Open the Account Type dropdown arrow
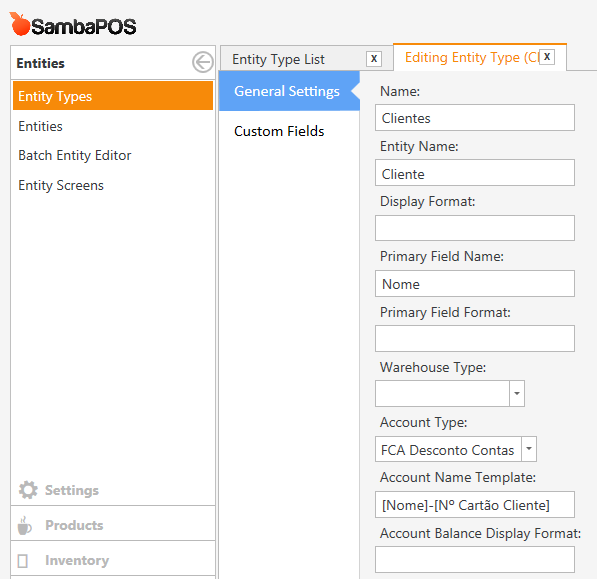597x579 pixels. 529,449
